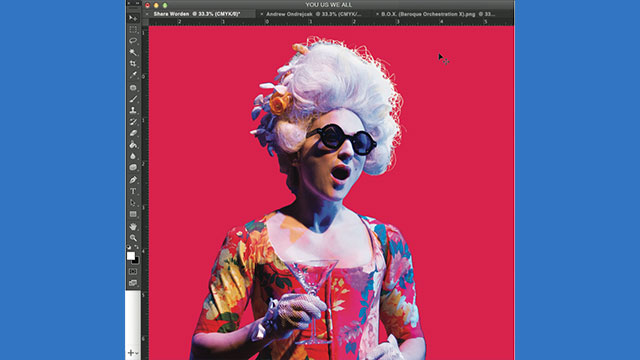Select the Clone Stamp tool

coord(133,110)
